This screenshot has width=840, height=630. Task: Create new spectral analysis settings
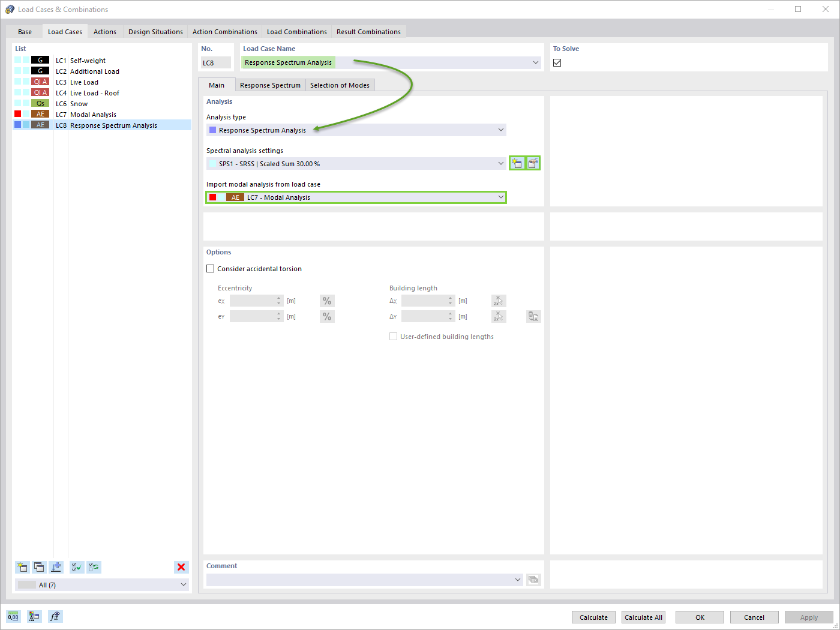517,163
